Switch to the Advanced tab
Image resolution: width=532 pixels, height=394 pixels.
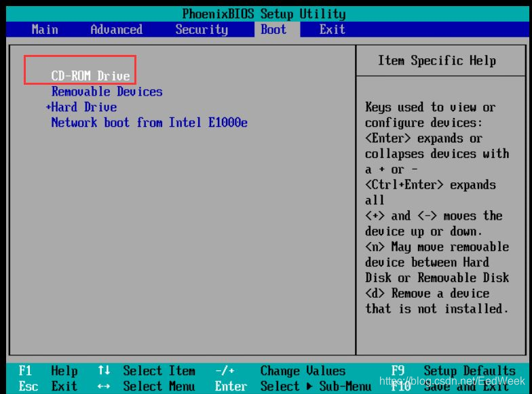click(x=117, y=30)
